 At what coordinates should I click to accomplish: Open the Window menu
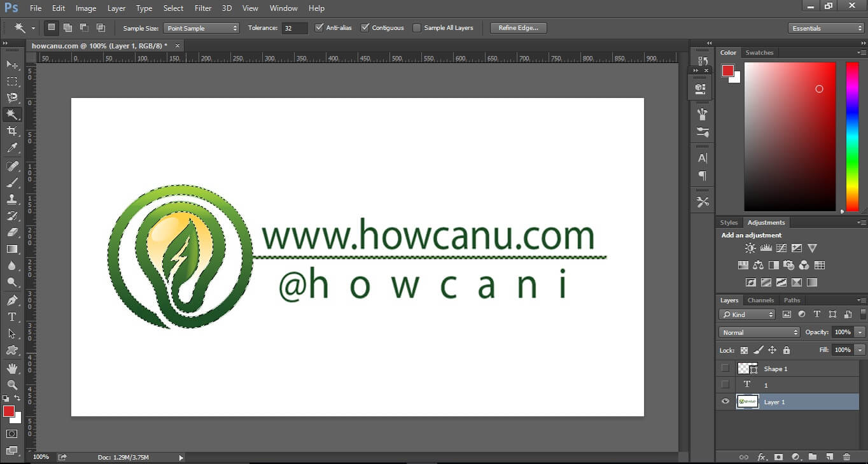[x=283, y=8]
